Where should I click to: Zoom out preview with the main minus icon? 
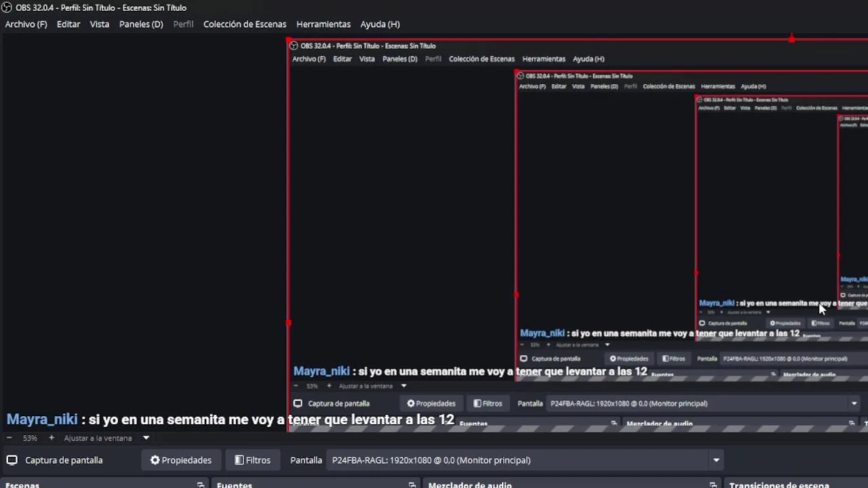pyautogui.click(x=9, y=438)
